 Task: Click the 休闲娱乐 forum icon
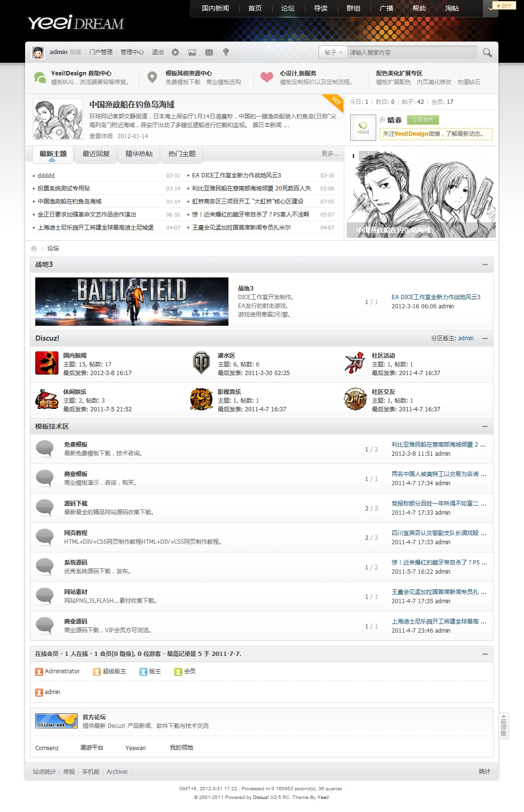click(x=47, y=400)
